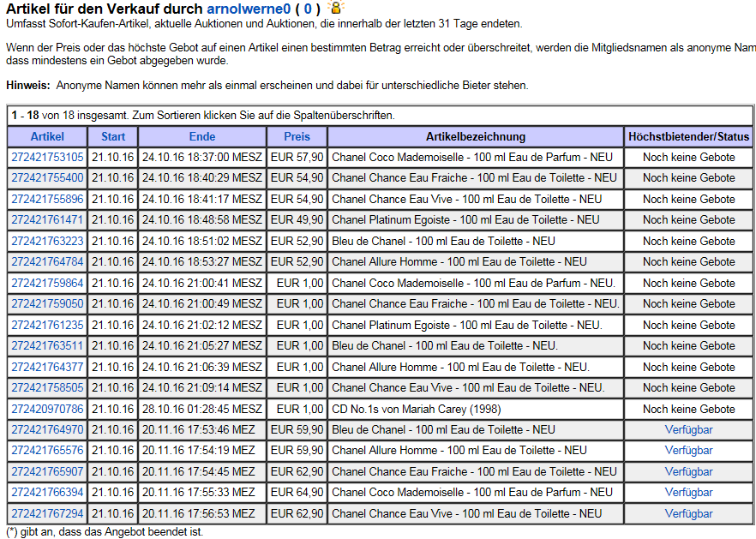
Task: Select end time '28.10.16 01:28:45 MESZ'
Action: click(x=202, y=409)
